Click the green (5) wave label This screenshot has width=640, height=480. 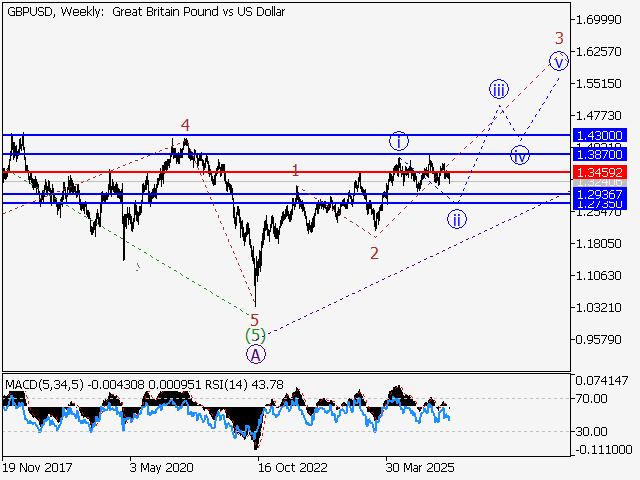255,336
